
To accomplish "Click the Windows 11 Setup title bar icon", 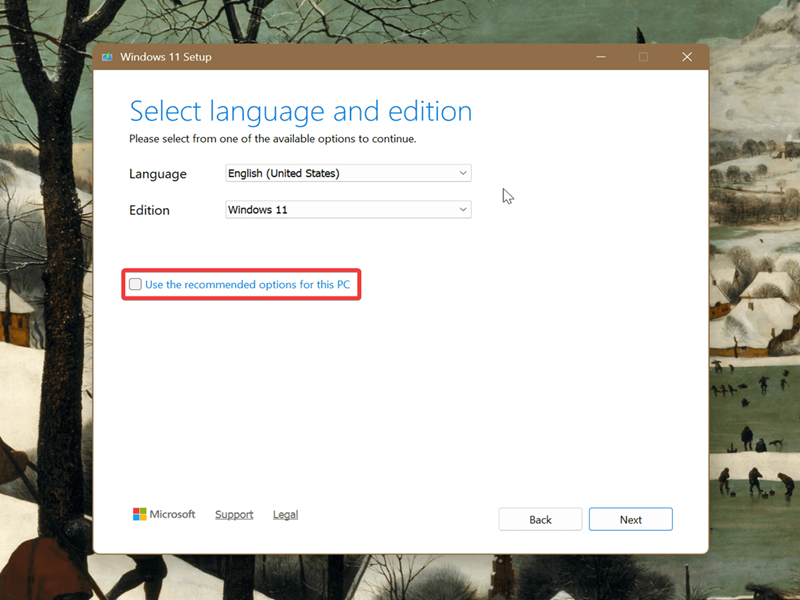I will 107,57.
